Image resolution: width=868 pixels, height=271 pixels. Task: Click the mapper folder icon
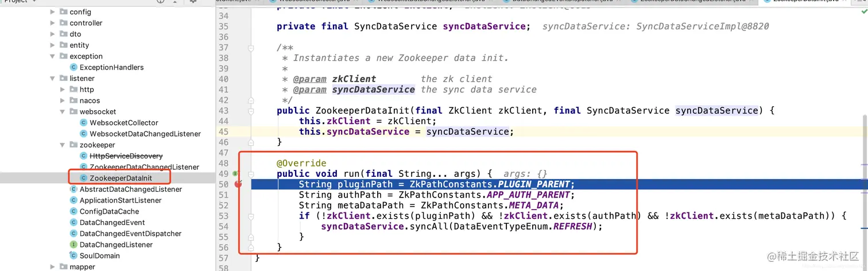[63, 267]
